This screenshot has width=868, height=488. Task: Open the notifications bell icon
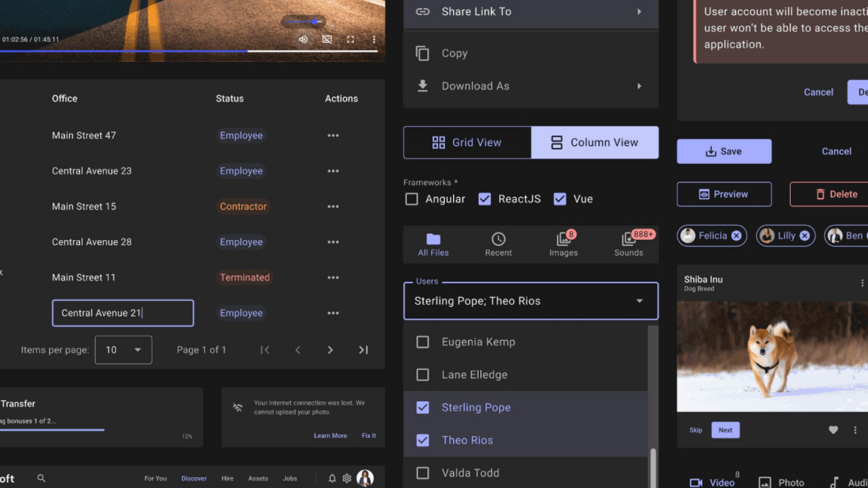332,479
